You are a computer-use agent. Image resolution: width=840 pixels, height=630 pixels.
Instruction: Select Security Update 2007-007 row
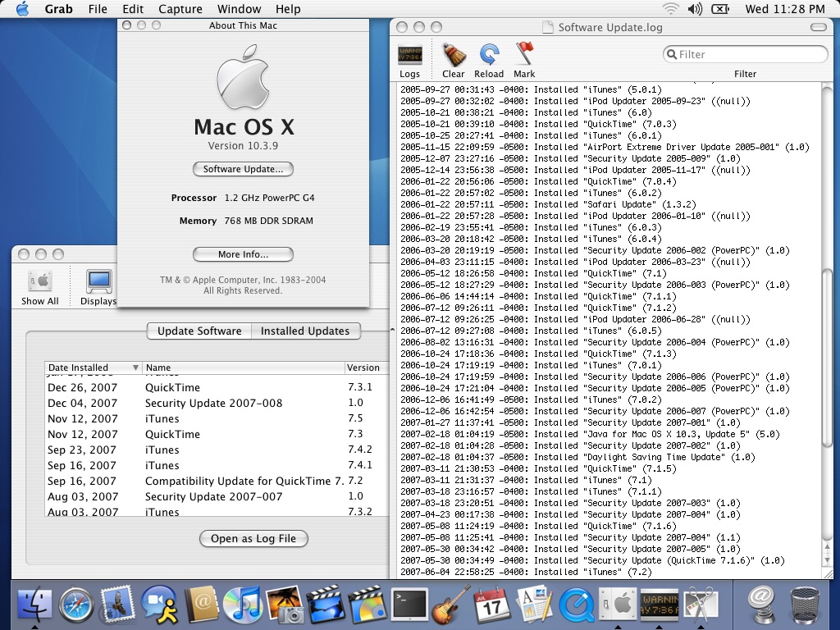[x=217, y=496]
